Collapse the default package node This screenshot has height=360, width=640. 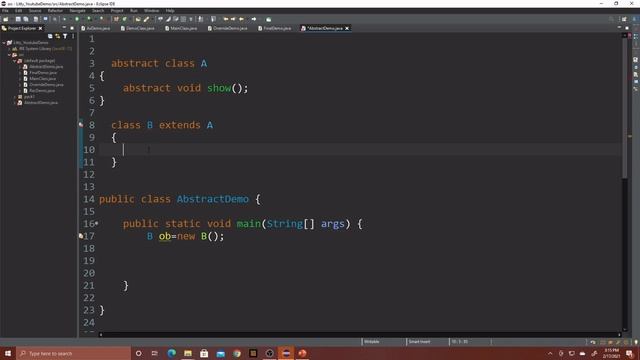point(15,60)
